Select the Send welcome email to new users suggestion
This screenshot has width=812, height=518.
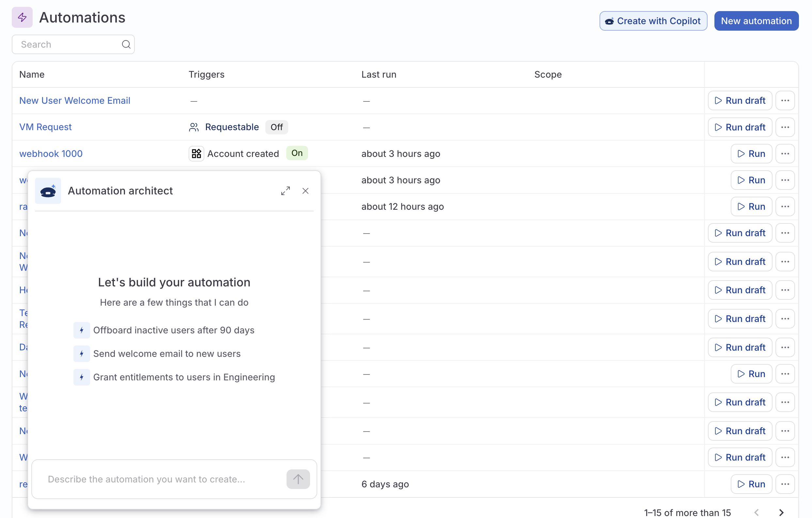tap(167, 354)
